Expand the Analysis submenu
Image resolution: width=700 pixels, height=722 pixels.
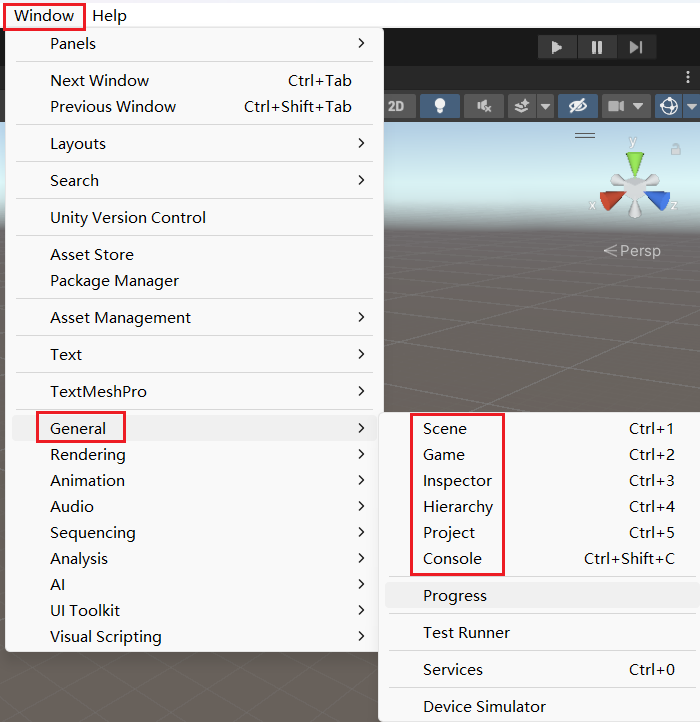[x=194, y=559]
